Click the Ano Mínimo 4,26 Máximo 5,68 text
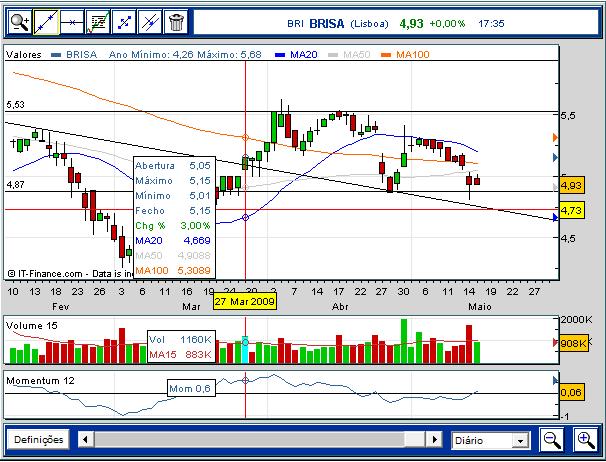Viewport: 606px width, 462px height. click(x=185, y=55)
